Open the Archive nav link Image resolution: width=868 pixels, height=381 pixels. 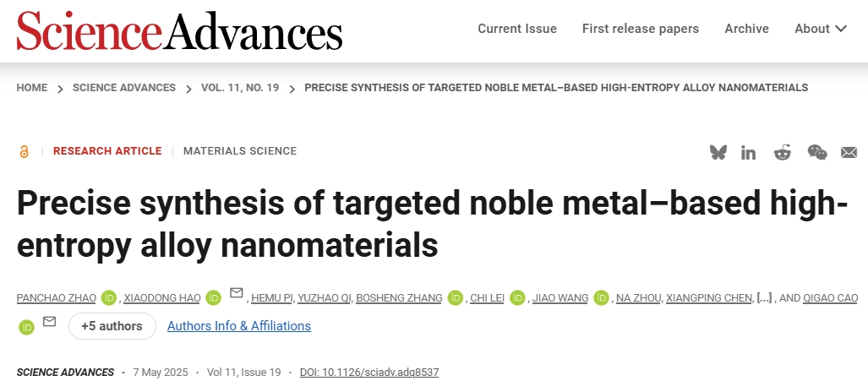point(747,29)
